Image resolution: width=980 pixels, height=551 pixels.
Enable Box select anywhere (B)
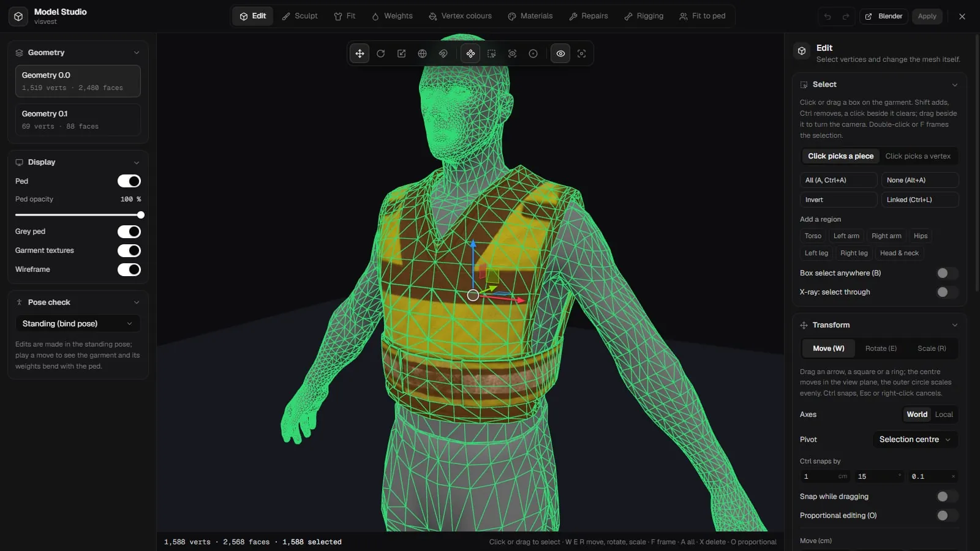pyautogui.click(x=948, y=273)
